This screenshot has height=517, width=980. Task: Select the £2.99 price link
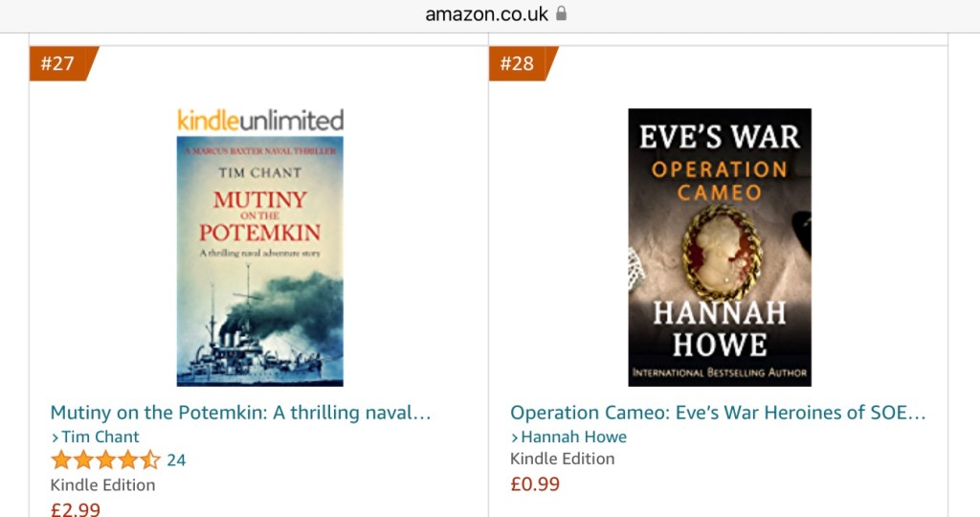[x=76, y=509]
